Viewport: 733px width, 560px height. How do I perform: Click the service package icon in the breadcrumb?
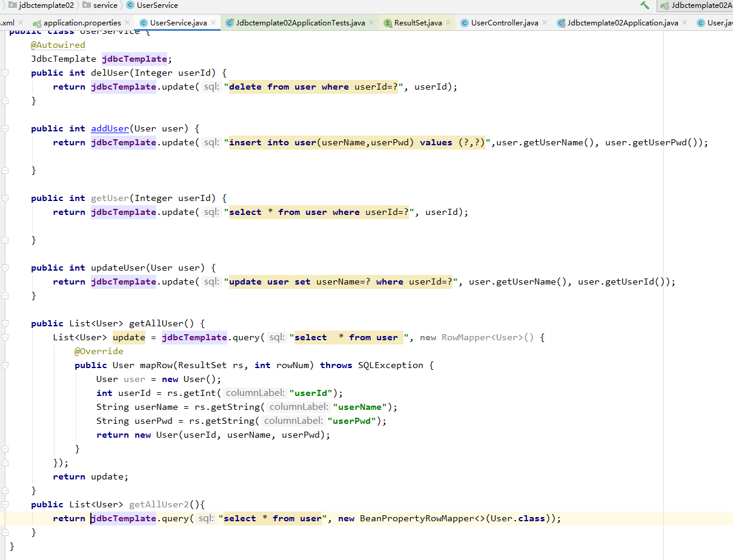click(87, 5)
